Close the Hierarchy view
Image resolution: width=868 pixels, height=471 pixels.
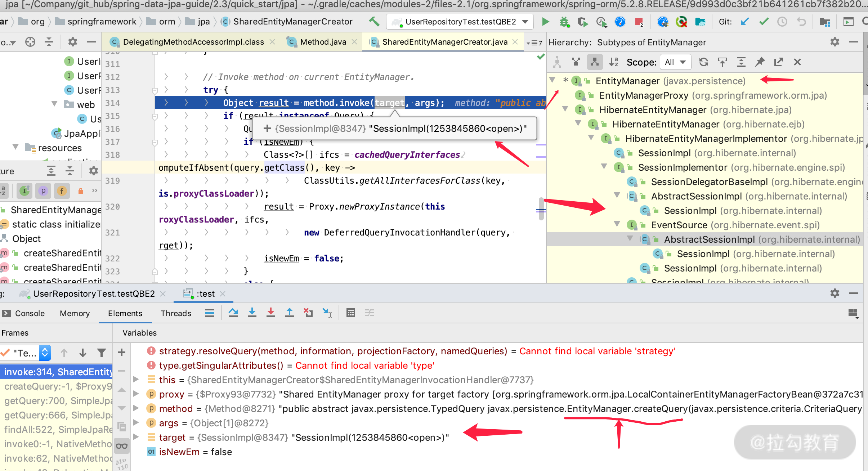797,62
